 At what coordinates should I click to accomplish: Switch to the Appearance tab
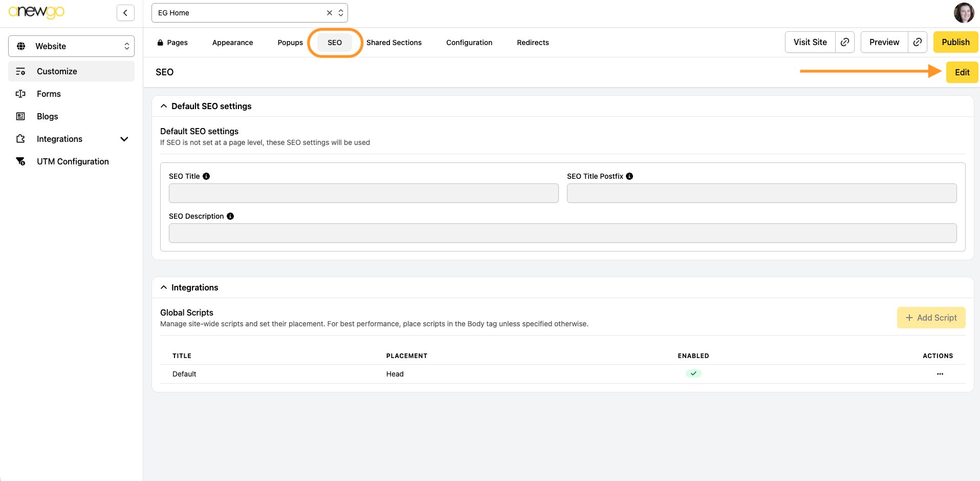(232, 43)
